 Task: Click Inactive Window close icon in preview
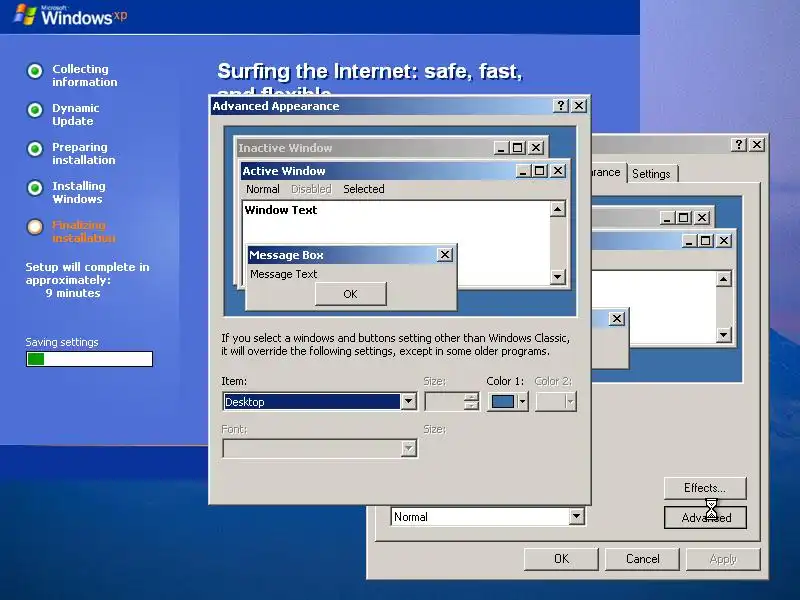[x=536, y=148]
